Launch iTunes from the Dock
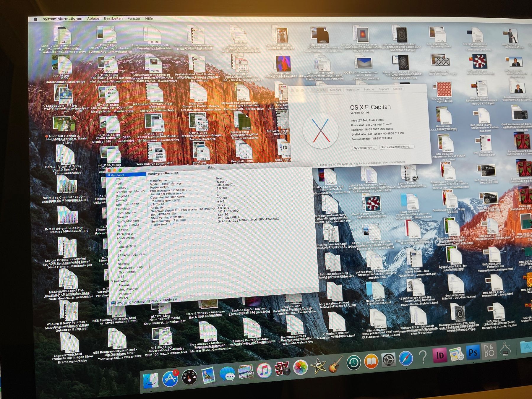The height and width of the screenshot is (399, 532). 264,370
